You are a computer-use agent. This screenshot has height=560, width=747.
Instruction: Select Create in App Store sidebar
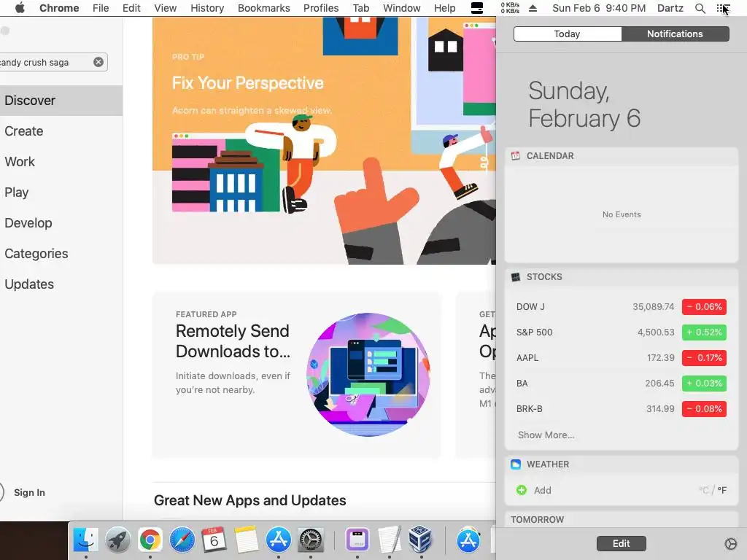pos(61,131)
